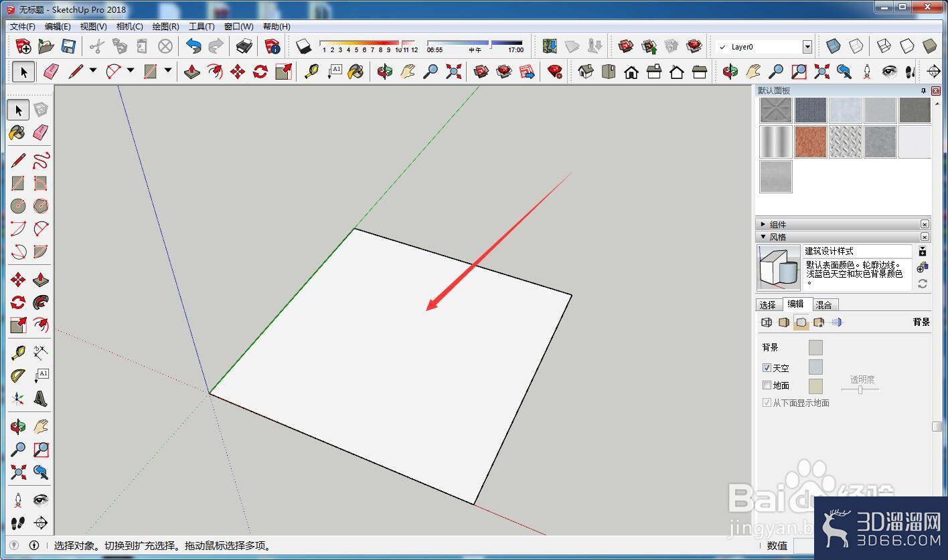Viewport: 948px width, 560px height.
Task: Click the create new style button
Action: [x=923, y=268]
